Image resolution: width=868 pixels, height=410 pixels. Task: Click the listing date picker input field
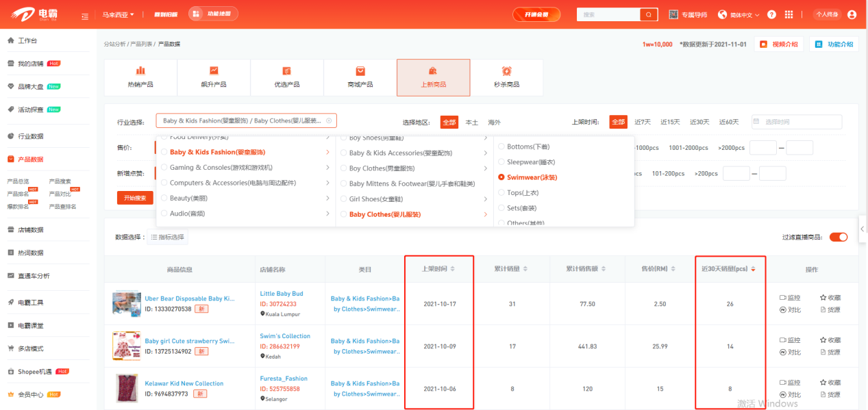tap(797, 122)
